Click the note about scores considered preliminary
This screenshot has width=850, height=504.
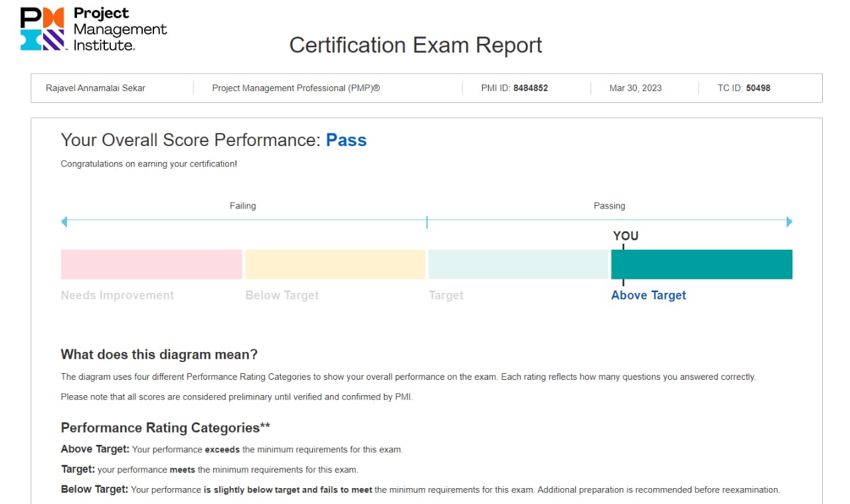[x=236, y=397]
